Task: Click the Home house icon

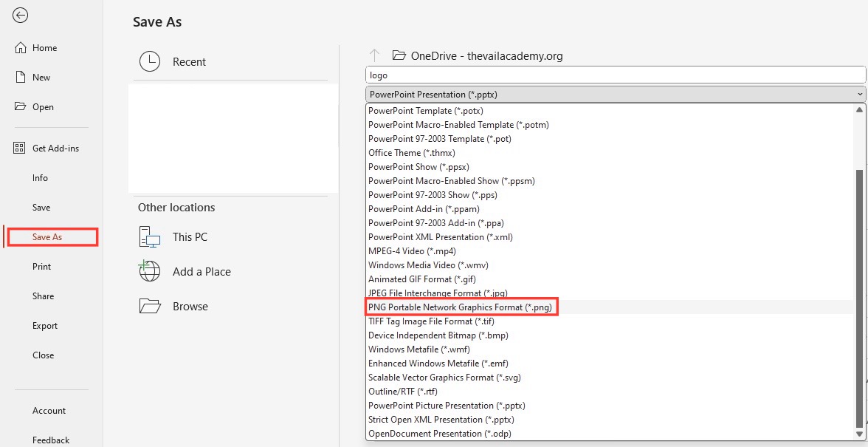Action: click(x=20, y=47)
